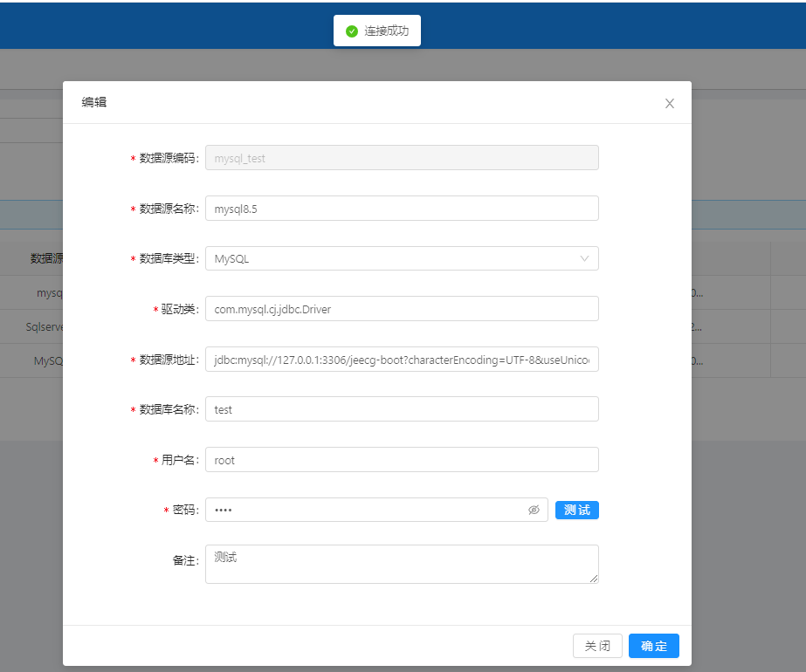Screen dimensions: 806x672
Task: Toggle password visibility eye icon
Action: 534,510
